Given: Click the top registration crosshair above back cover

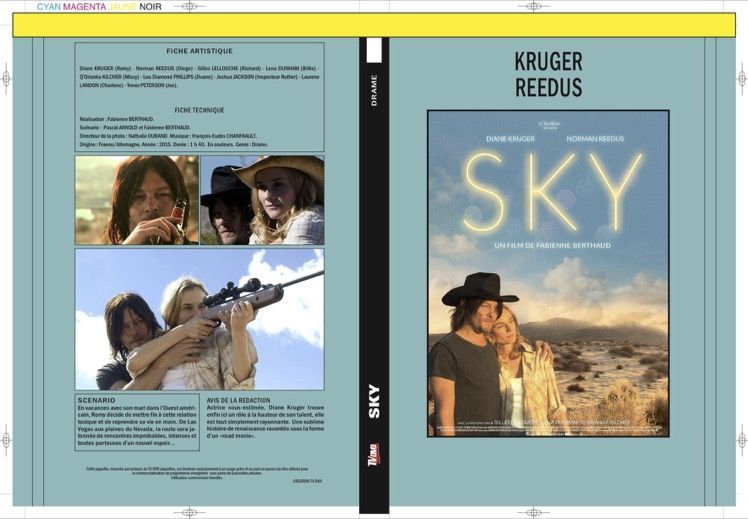Looking at the screenshot, I should click(189, 6).
